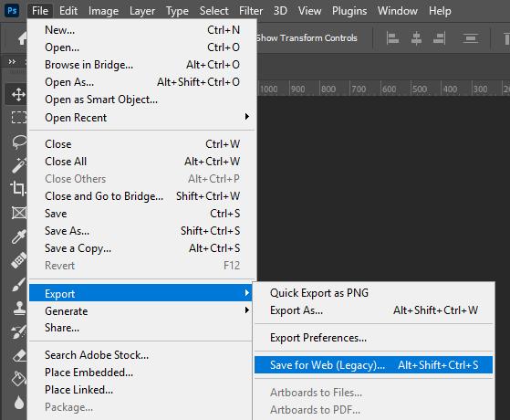This screenshot has height=420, width=510.
Task: Open the View menu
Action: point(309,11)
